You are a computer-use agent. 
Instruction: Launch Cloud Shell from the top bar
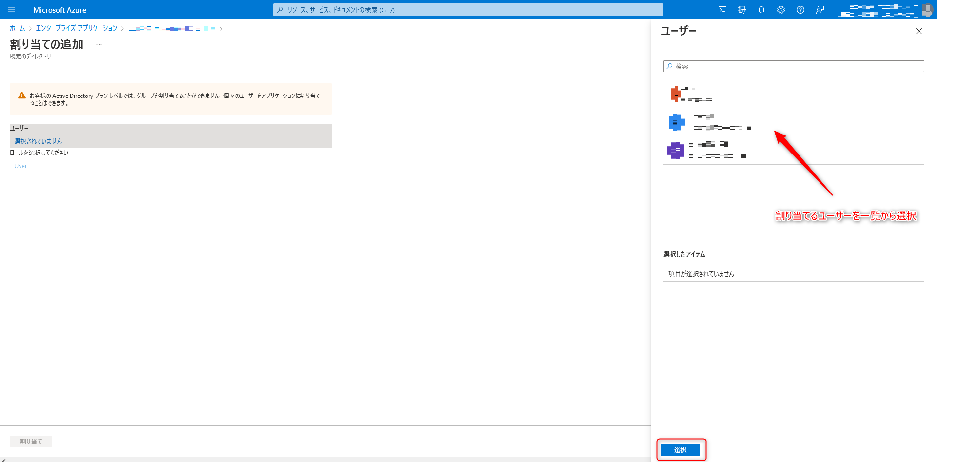pyautogui.click(x=722, y=10)
